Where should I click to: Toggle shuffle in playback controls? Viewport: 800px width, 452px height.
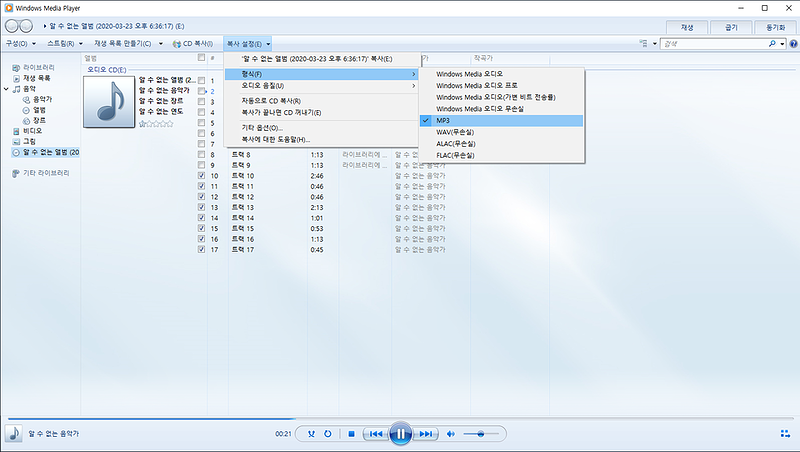pos(311,434)
